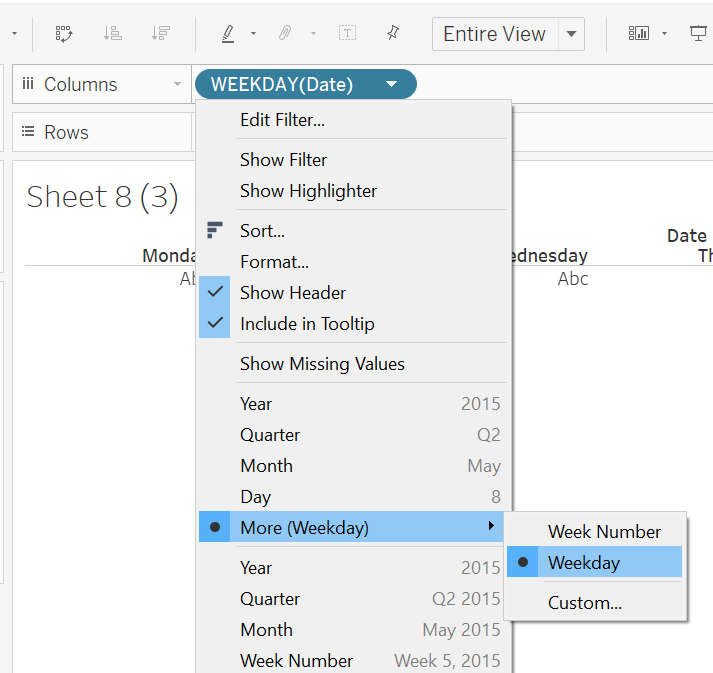Viewport: 713px width, 673px height.
Task: Click the show mark labels icon
Action: coord(347,33)
